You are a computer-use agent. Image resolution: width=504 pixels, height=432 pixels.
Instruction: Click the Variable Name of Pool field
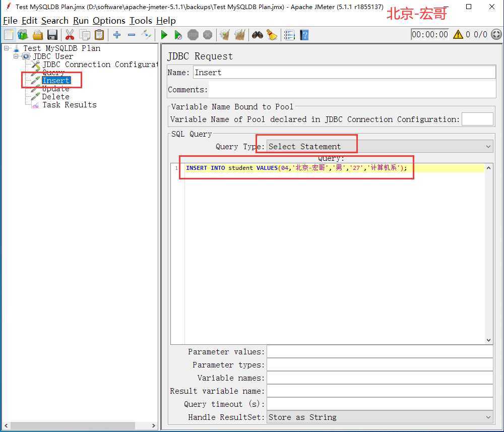pos(477,119)
